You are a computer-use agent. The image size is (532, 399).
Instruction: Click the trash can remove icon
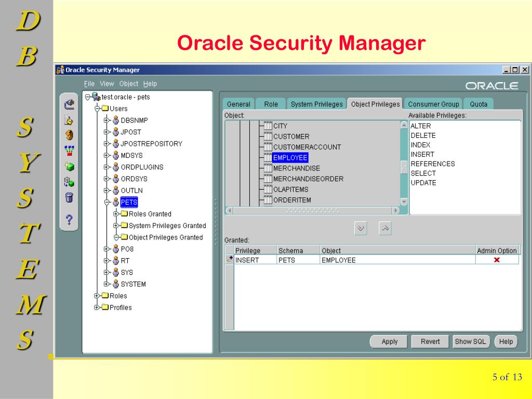pos(69,197)
